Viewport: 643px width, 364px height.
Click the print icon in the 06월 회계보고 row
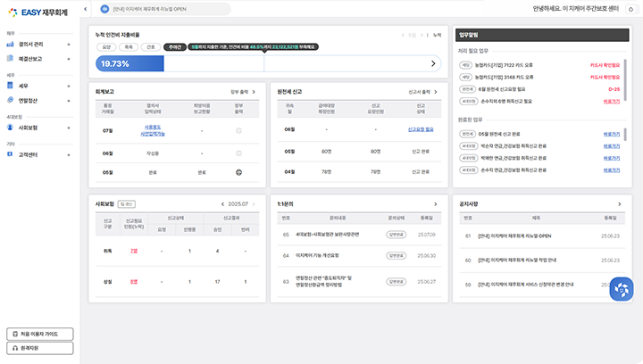click(238, 153)
